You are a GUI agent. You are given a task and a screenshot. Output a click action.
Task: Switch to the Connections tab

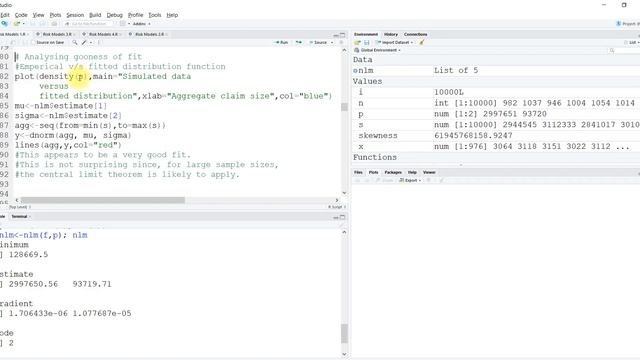pyautogui.click(x=416, y=34)
